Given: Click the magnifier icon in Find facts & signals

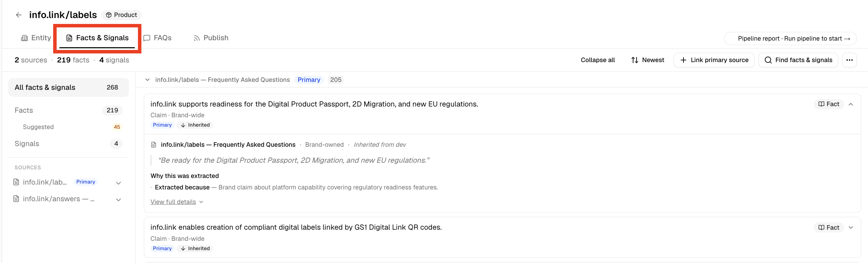Looking at the screenshot, I should coord(768,60).
